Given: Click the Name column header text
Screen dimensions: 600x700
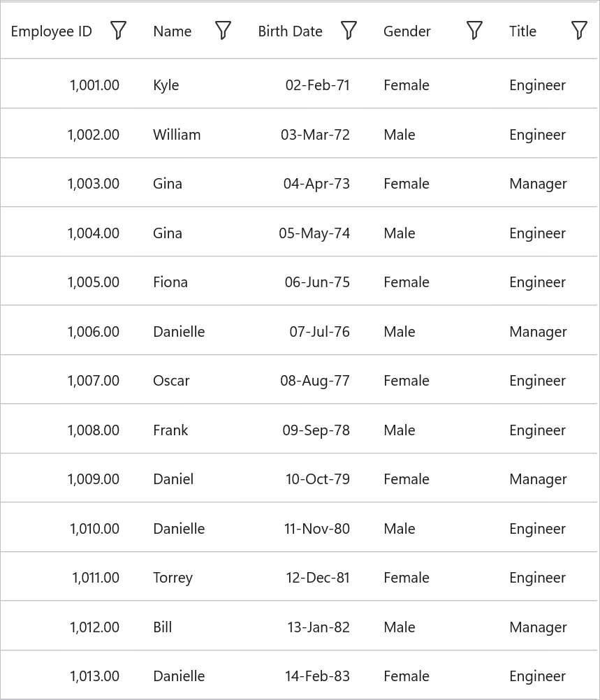Looking at the screenshot, I should click(173, 31).
